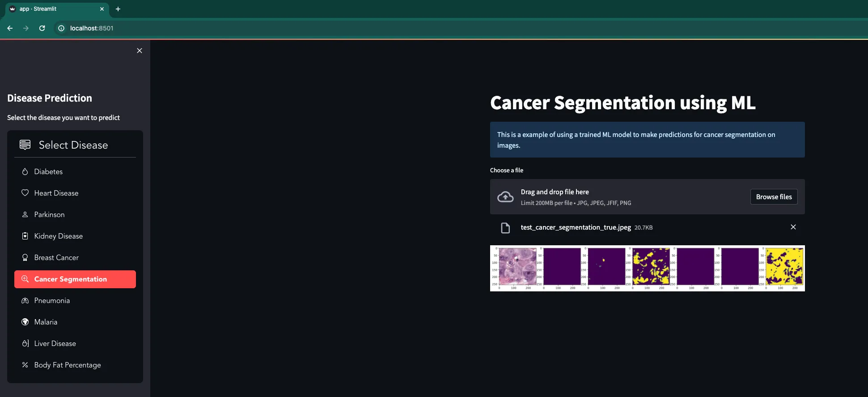Click the Heart Disease heart icon
This screenshot has height=397, width=868.
[x=25, y=193]
